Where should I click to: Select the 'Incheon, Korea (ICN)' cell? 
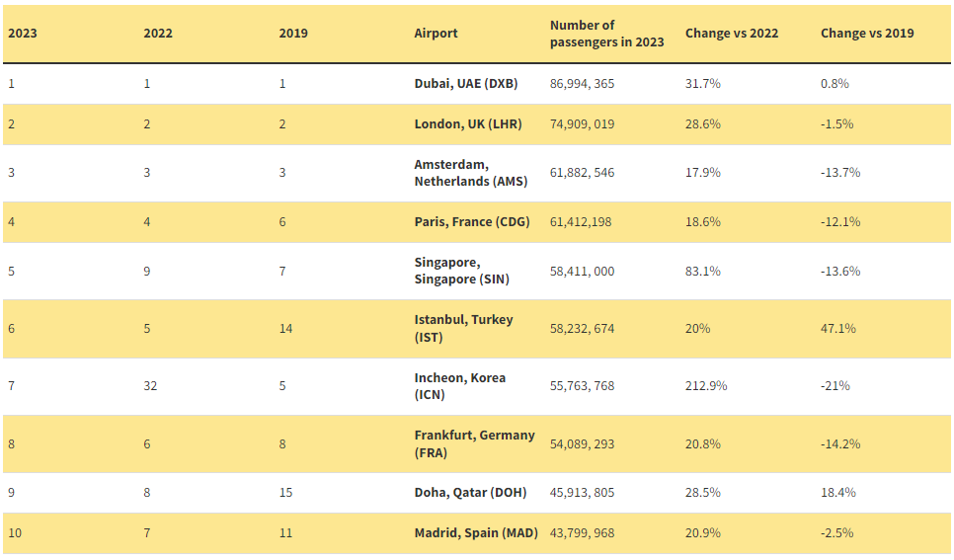coord(460,386)
